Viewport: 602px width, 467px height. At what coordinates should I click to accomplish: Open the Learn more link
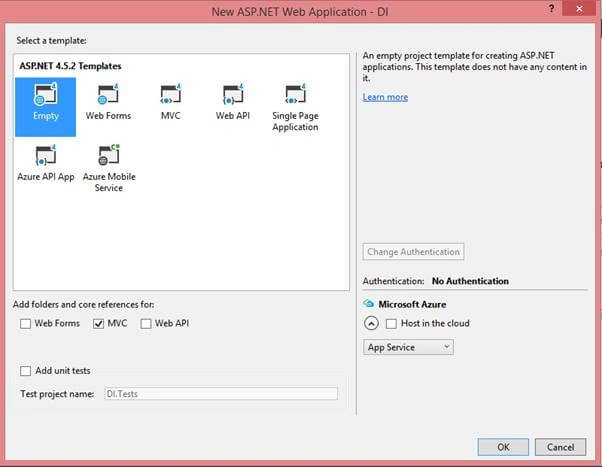tap(385, 97)
